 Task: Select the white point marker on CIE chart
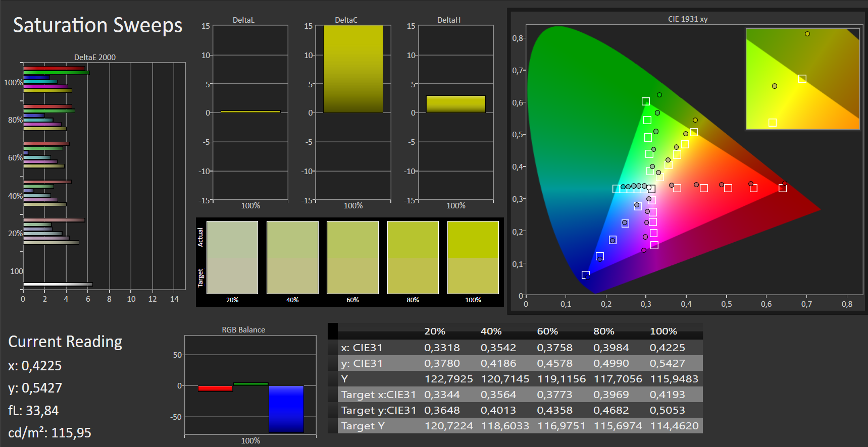pos(651,189)
